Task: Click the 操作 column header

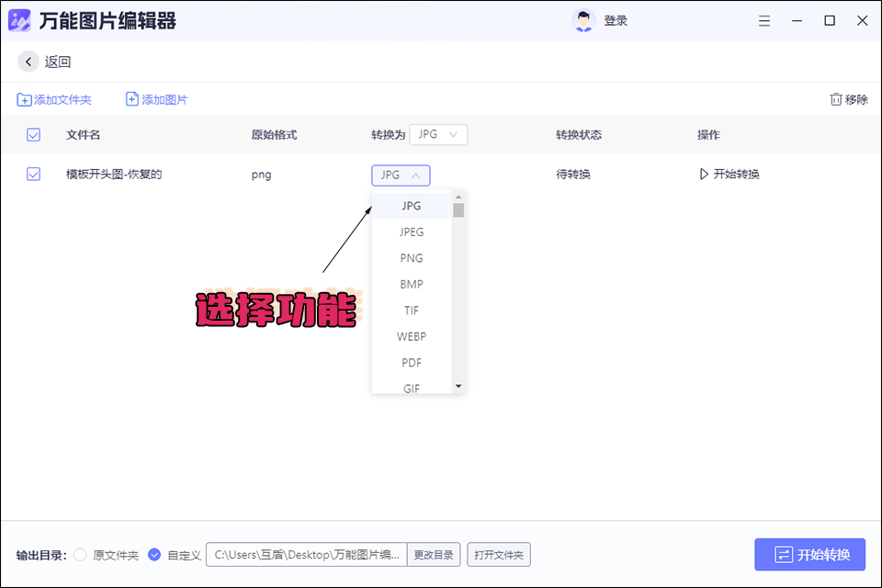Action: (708, 135)
